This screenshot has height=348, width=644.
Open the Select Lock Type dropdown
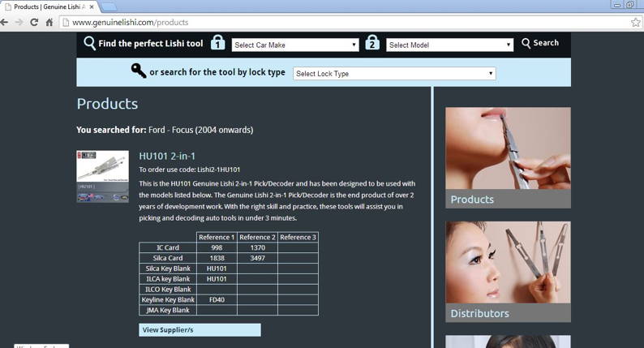coord(394,74)
